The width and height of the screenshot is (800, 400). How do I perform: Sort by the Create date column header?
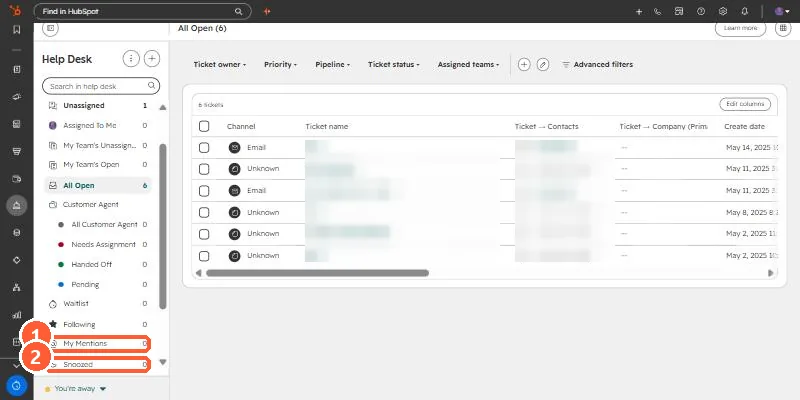point(744,127)
